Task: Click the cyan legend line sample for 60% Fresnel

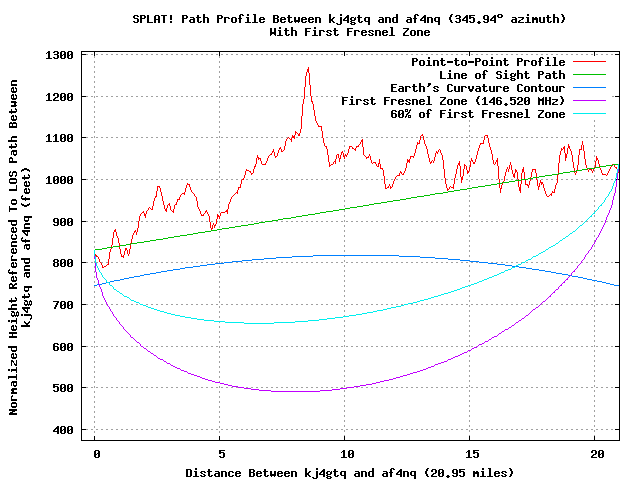Action: point(589,113)
